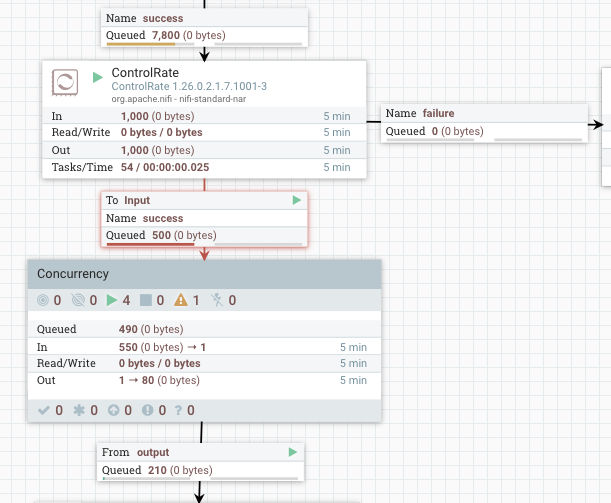
Task: Click the success connection queued 7,800 label
Action: click(x=166, y=35)
